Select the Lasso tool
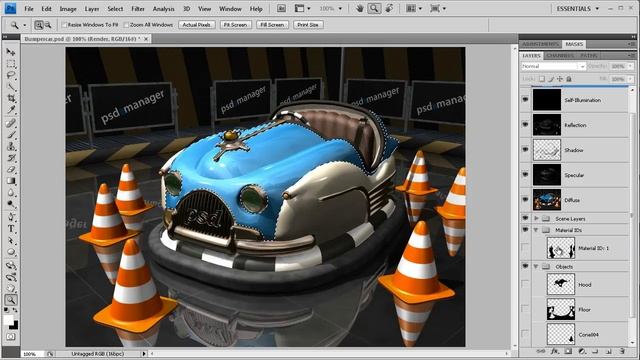640x360 pixels. (11, 76)
